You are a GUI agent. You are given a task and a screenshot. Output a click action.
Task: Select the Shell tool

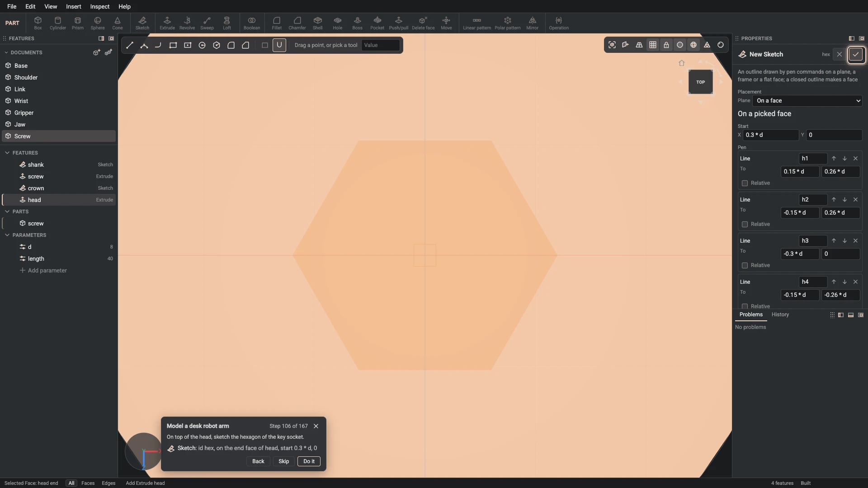[x=318, y=23]
